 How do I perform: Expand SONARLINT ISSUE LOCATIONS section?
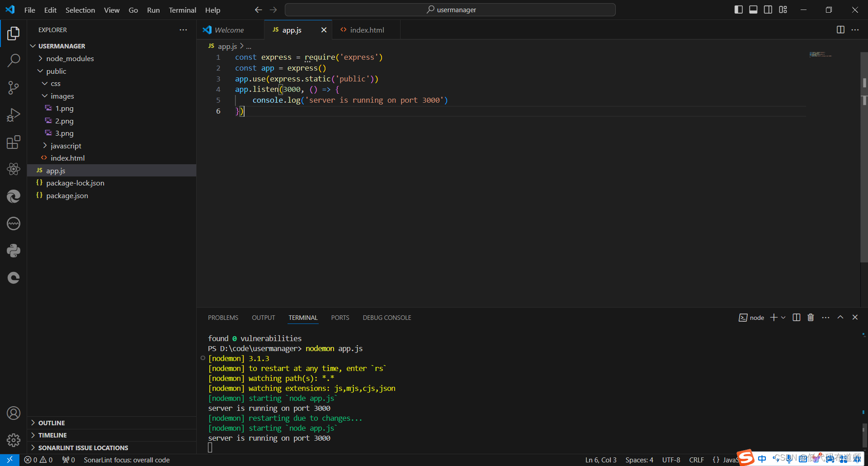[112, 448]
